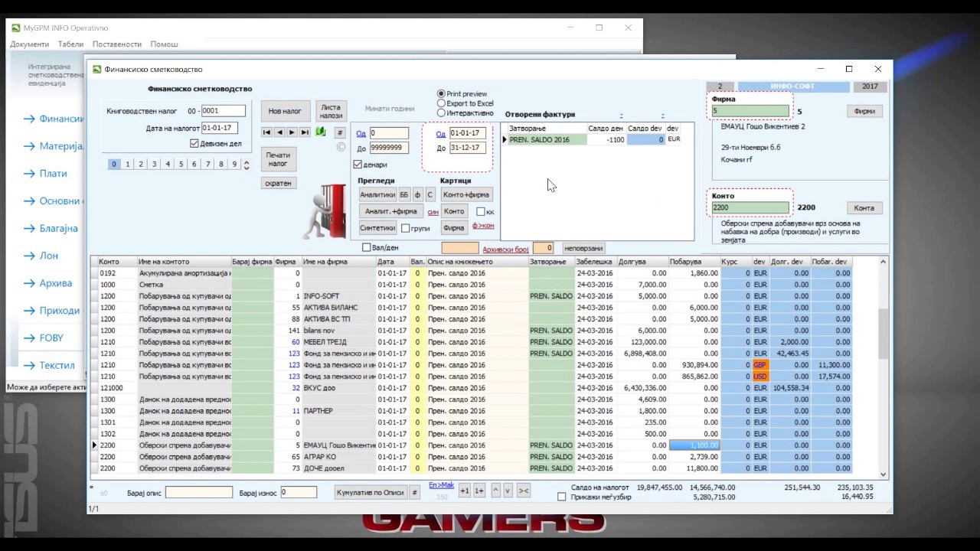Image resolution: width=980 pixels, height=551 pixels.
Task: Select the Print preview radio button
Action: [x=441, y=93]
